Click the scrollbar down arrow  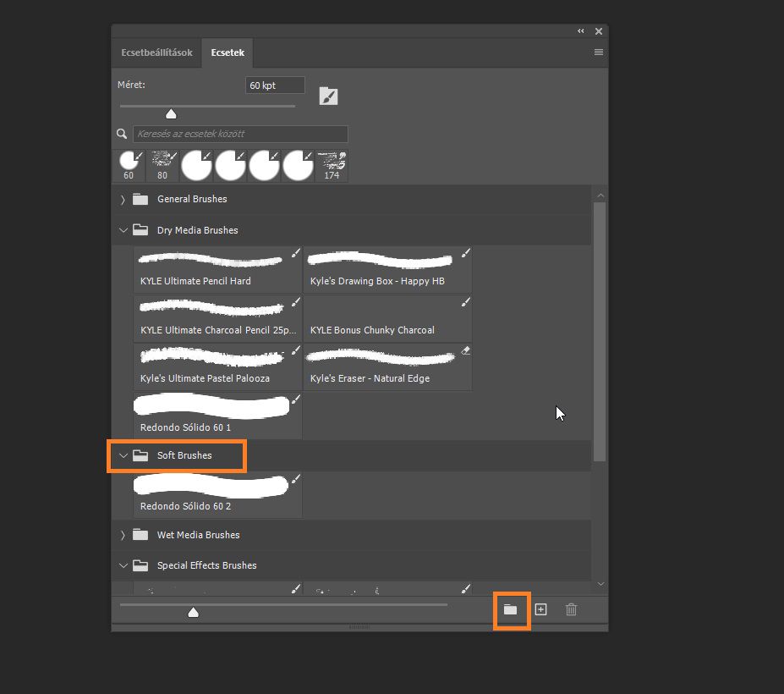(x=600, y=584)
